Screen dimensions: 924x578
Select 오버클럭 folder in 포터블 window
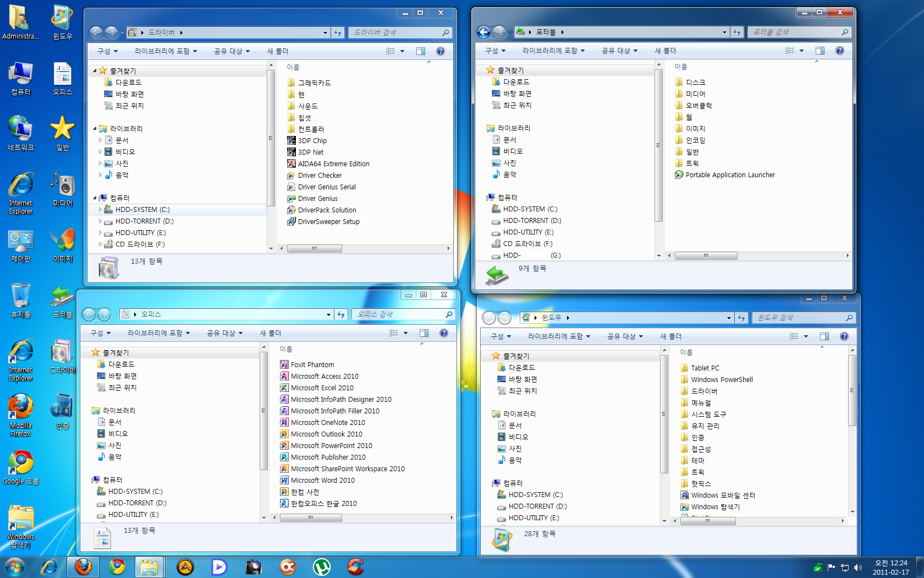point(693,106)
